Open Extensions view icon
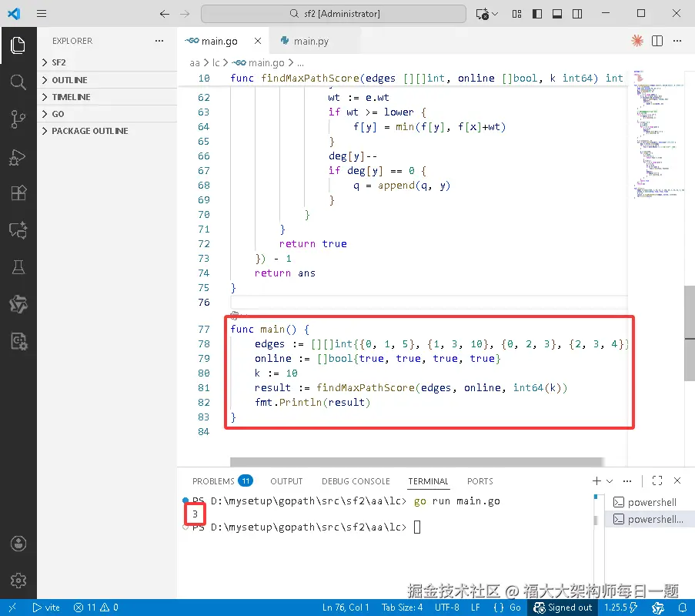The width and height of the screenshot is (695, 616). click(x=18, y=193)
